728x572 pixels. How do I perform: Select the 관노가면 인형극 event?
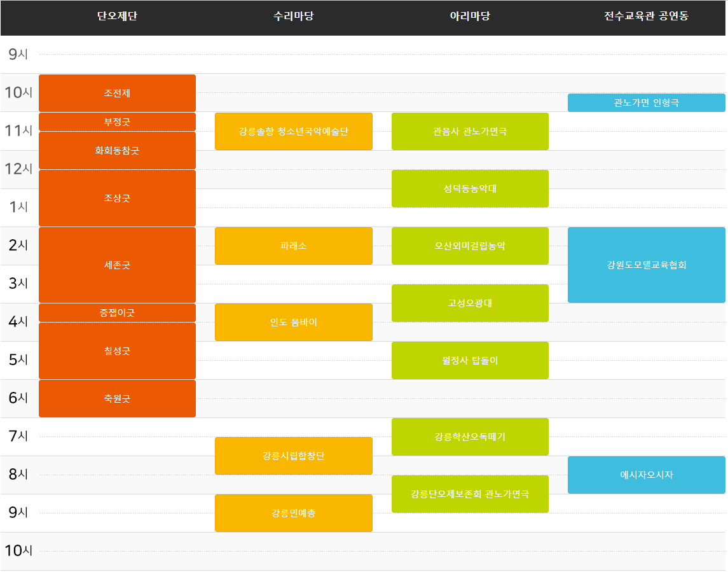pyautogui.click(x=646, y=102)
